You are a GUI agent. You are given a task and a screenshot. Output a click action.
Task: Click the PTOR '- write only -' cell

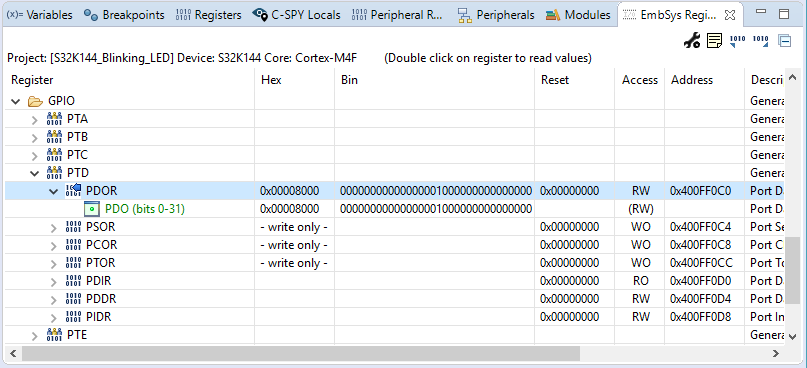[294, 263]
